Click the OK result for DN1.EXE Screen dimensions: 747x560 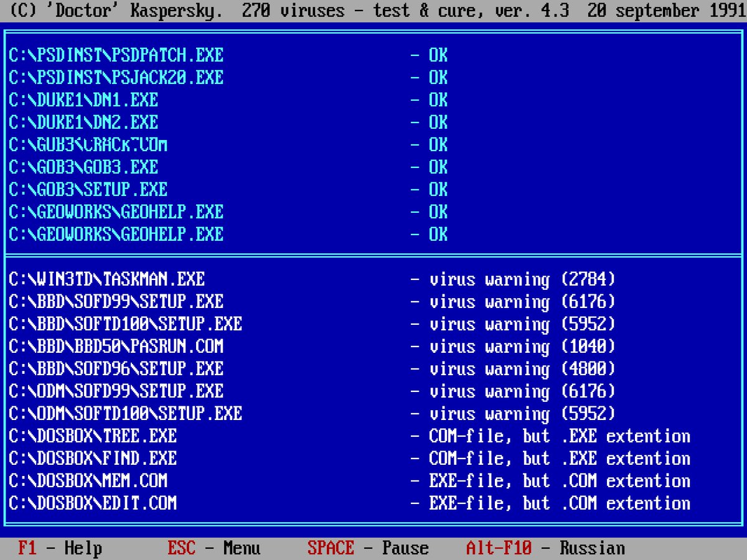pos(438,100)
